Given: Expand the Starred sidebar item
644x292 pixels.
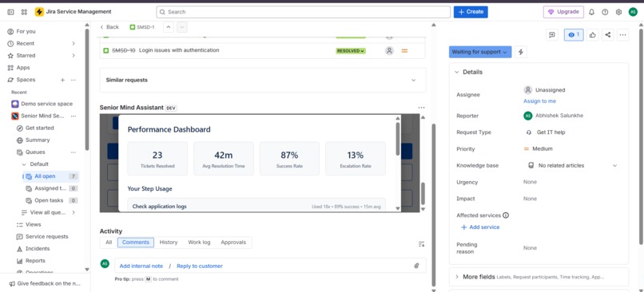Looking at the screenshot, I should 74,55.
